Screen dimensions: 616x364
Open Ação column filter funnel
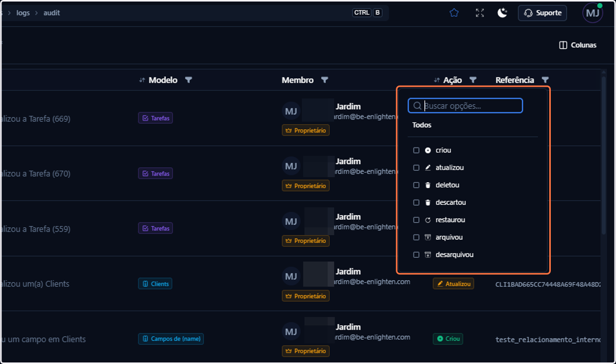(473, 80)
